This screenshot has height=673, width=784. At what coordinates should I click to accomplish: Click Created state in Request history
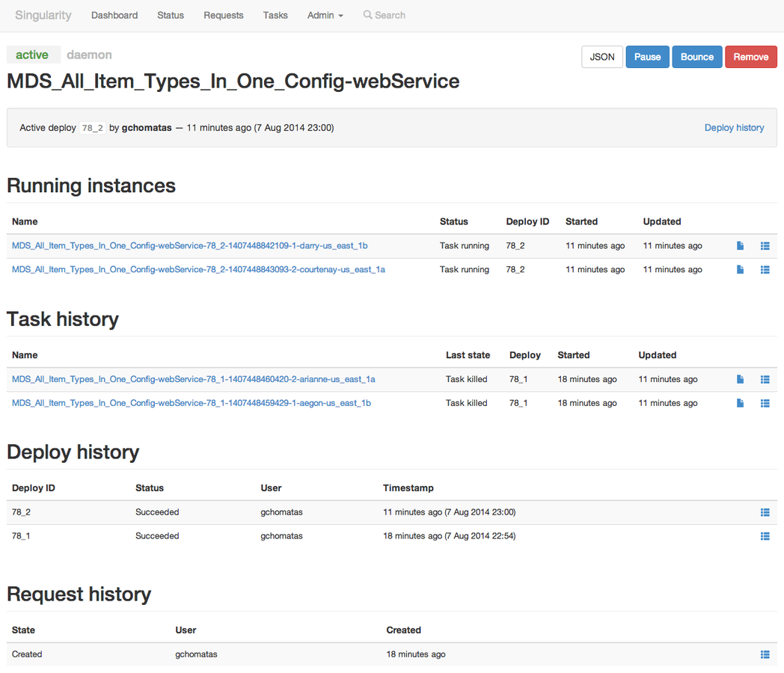point(27,654)
